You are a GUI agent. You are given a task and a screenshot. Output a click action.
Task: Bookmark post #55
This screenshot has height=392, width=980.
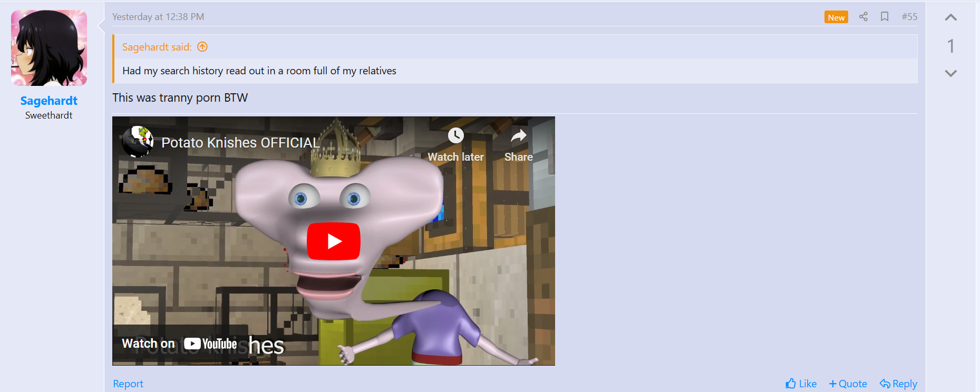click(885, 17)
